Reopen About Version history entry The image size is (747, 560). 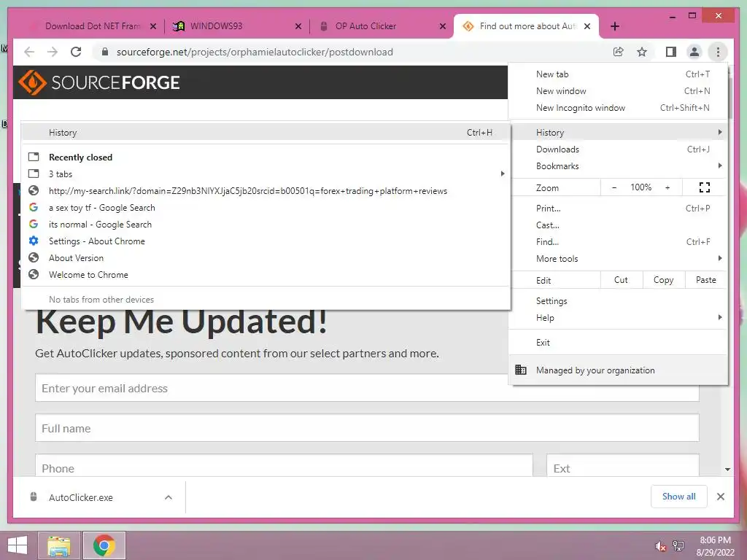(266, 257)
